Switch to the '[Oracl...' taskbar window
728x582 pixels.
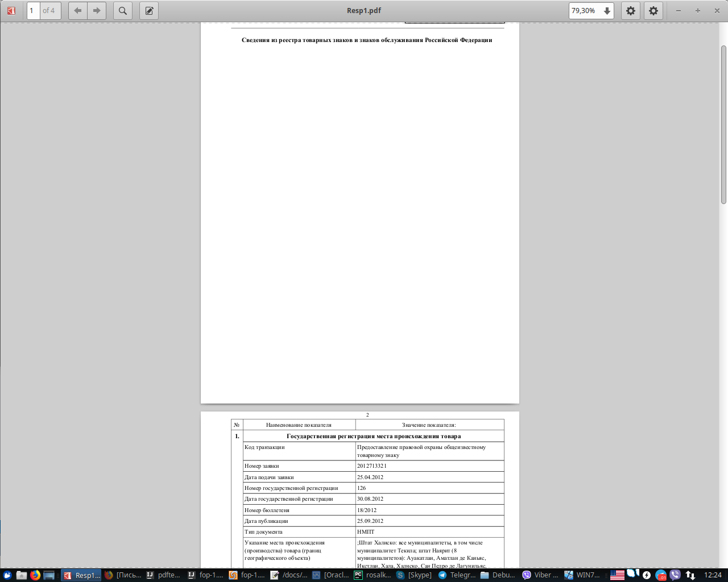pos(330,575)
